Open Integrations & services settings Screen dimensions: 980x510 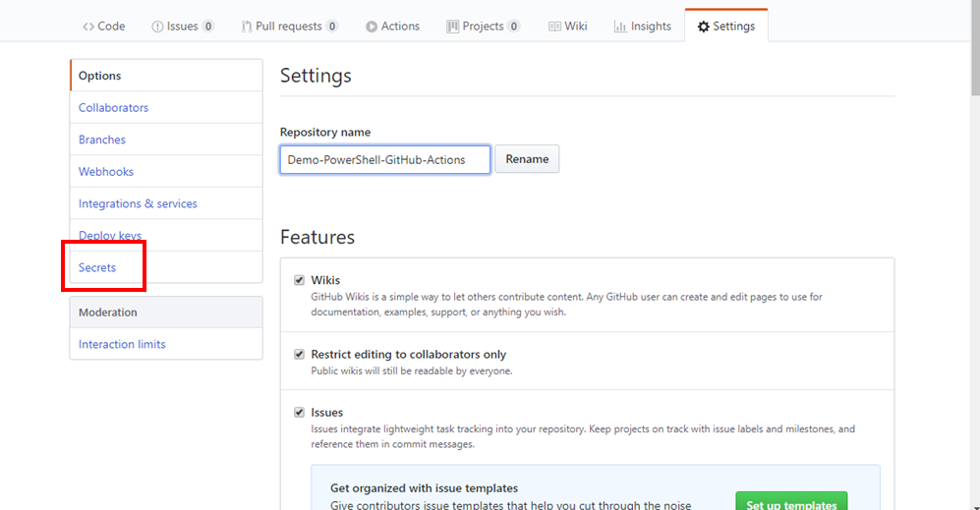pyautogui.click(x=166, y=203)
